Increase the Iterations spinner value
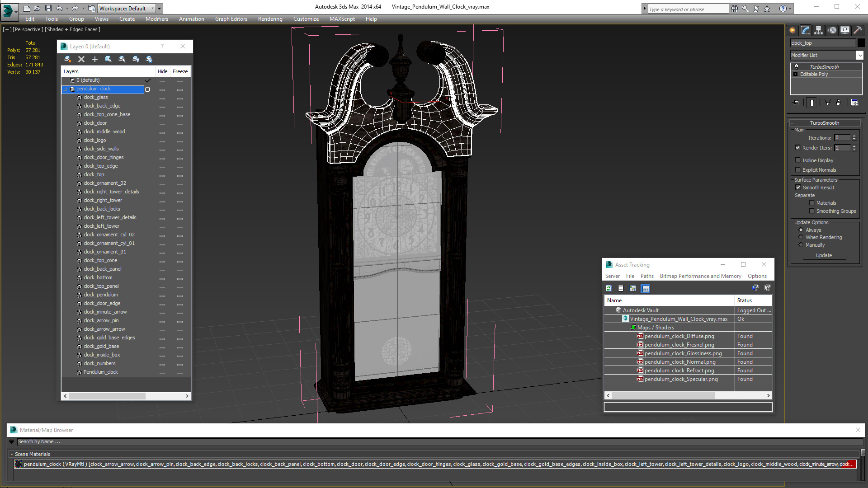The image size is (868, 488). [x=854, y=136]
